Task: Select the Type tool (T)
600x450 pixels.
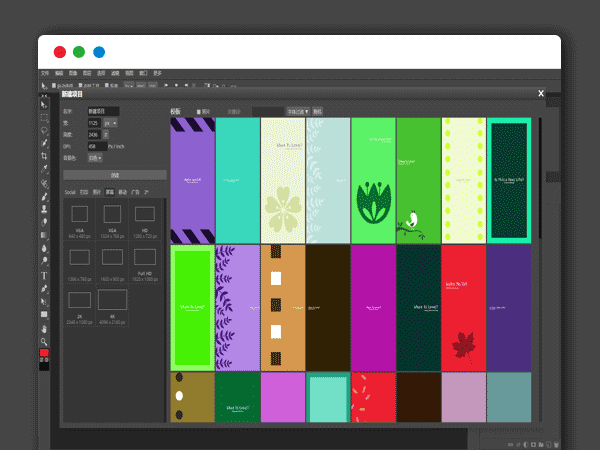Action: point(44,275)
